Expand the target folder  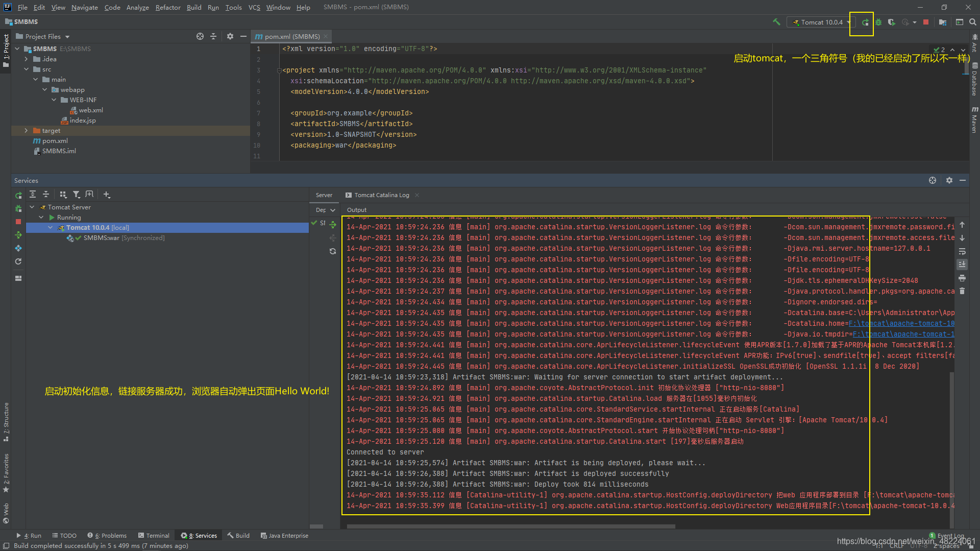[x=27, y=130]
